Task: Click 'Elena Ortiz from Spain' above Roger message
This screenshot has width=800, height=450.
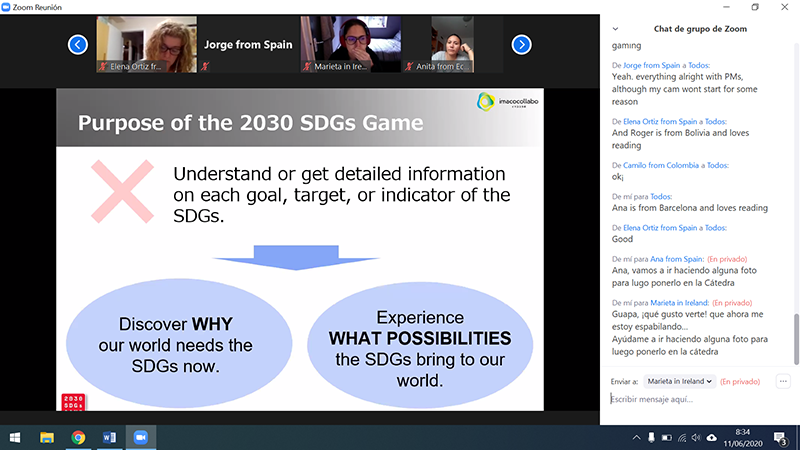Action: click(660, 121)
